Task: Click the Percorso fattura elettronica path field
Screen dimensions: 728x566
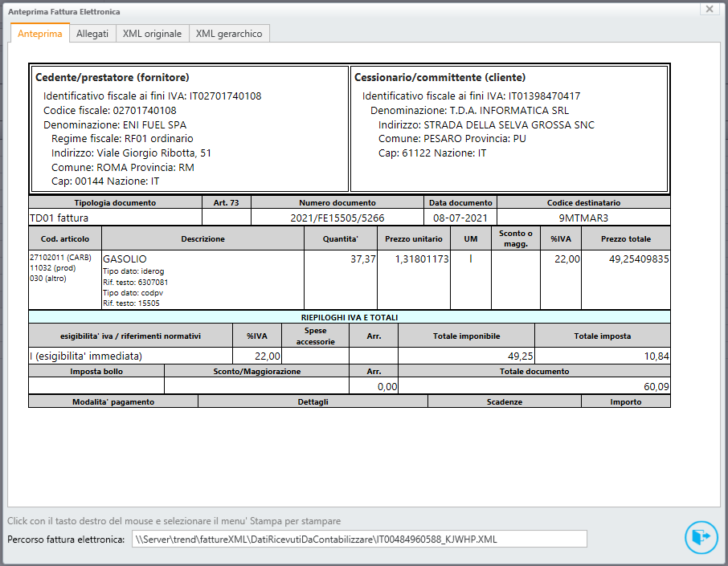Action: pos(359,539)
